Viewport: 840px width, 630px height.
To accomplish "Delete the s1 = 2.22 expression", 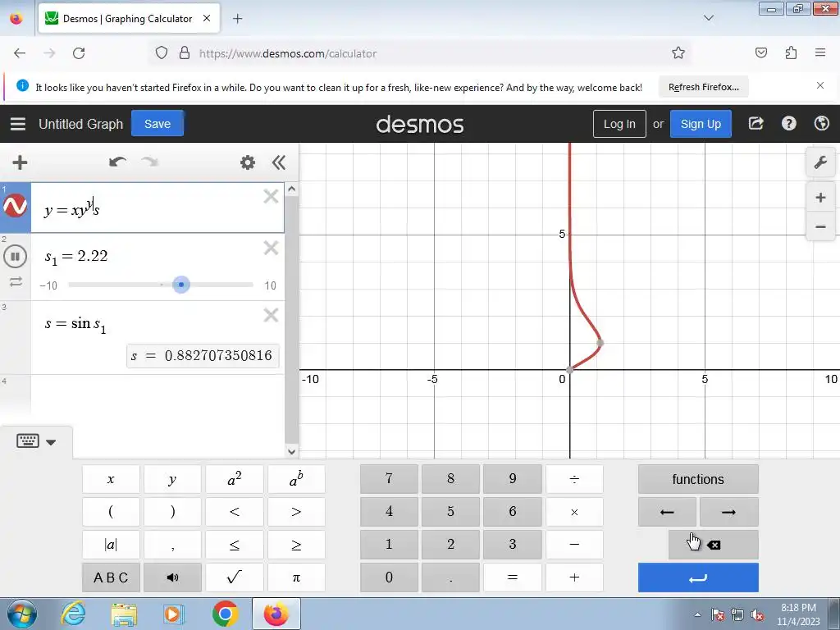I will click(x=271, y=248).
